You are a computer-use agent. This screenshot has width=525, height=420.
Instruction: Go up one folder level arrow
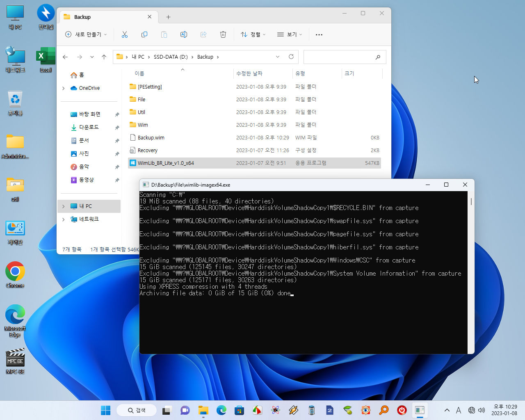point(104,57)
